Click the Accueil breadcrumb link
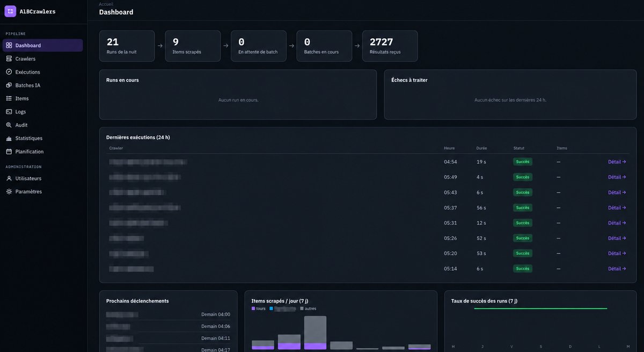This screenshot has width=644, height=352. coord(106,4)
